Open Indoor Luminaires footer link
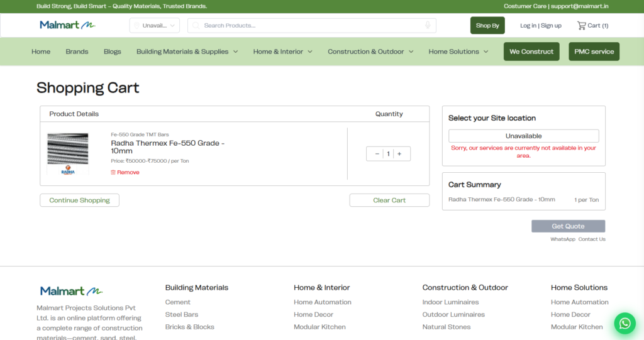 pos(450,302)
